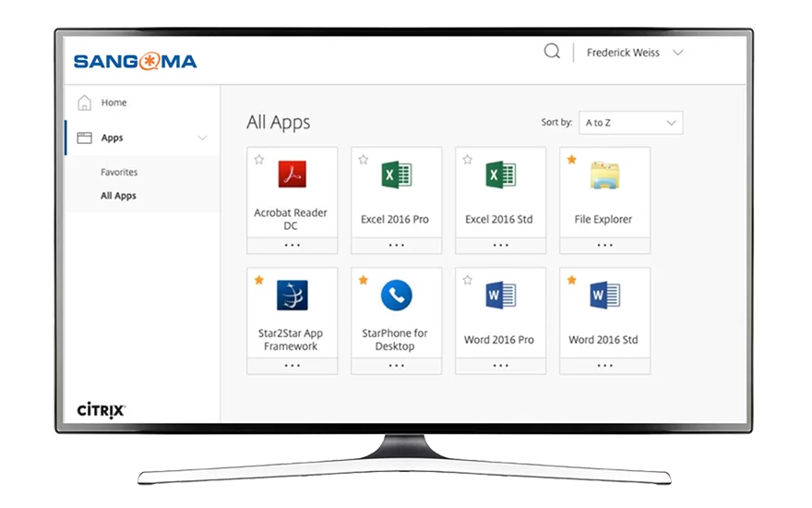Launch StarPhone for Desktop phone icon

(x=397, y=296)
